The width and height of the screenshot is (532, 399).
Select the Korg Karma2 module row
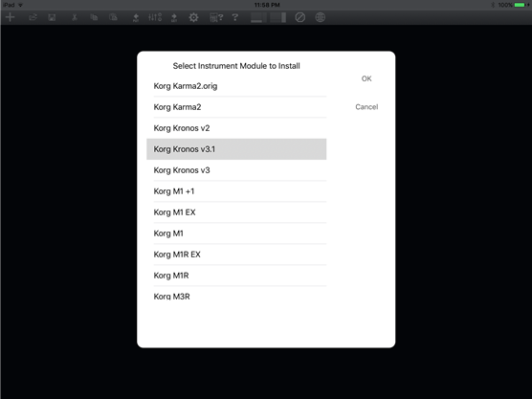tap(236, 107)
